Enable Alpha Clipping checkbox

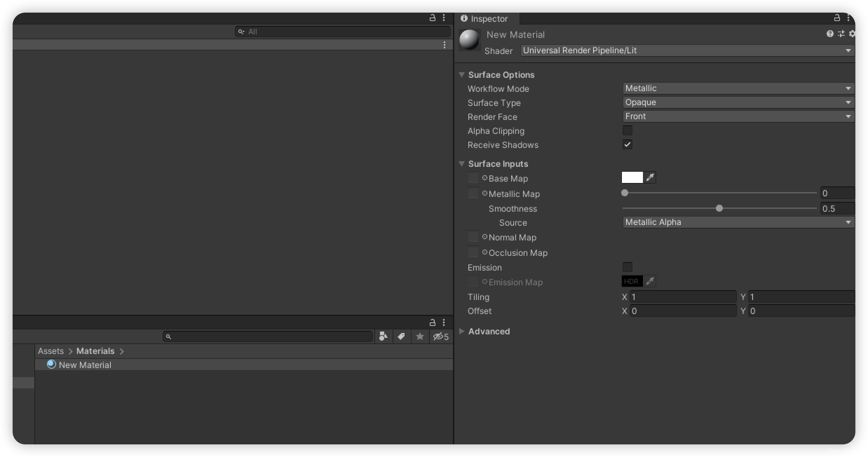pyautogui.click(x=628, y=130)
